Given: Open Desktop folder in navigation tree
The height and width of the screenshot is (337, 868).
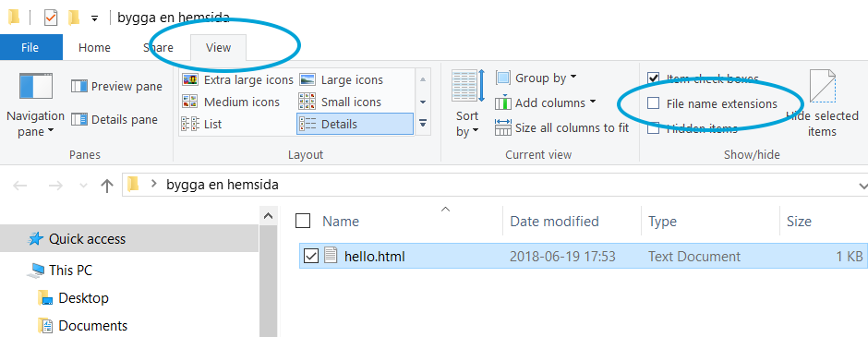Looking at the screenshot, I should [83, 297].
